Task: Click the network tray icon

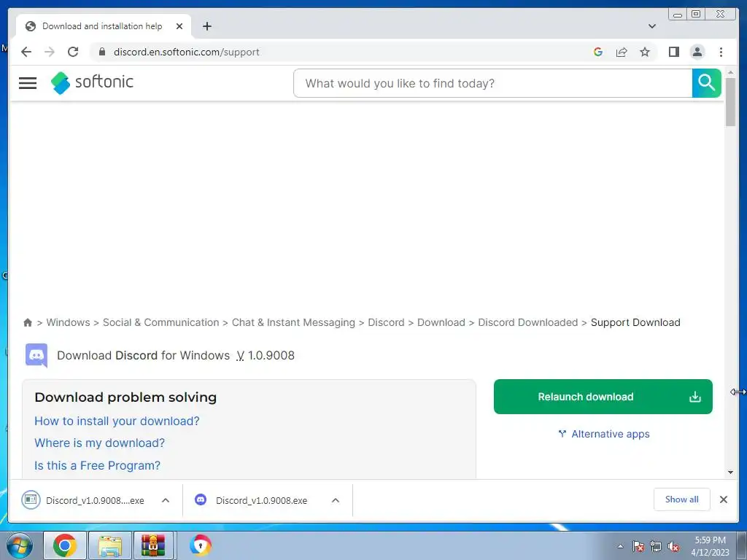Action: [x=656, y=546]
